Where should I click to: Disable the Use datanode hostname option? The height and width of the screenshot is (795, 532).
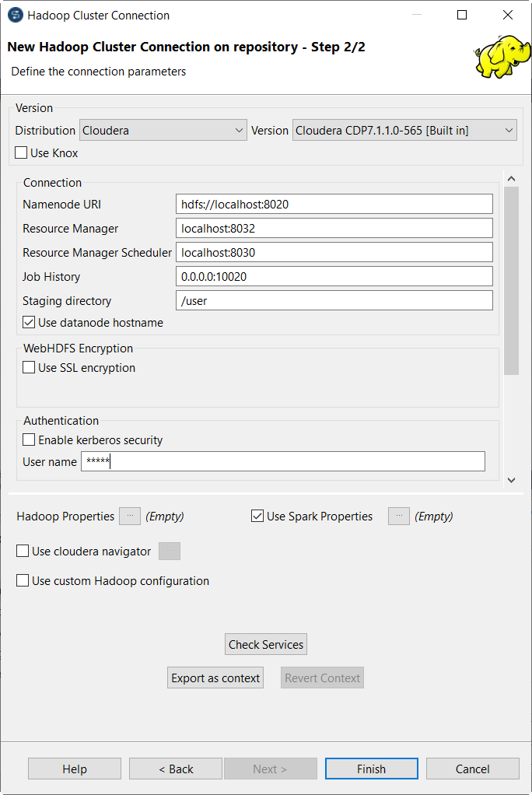[29, 323]
